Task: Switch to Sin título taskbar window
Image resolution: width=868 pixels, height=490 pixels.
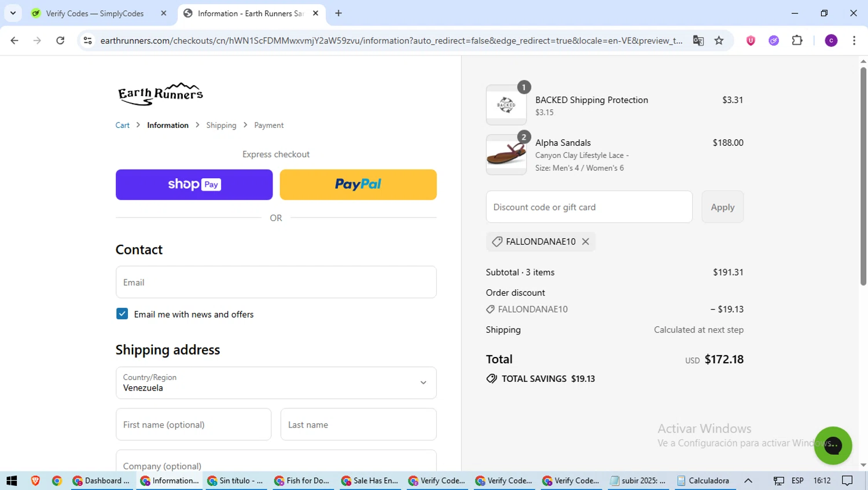Action: 237,481
